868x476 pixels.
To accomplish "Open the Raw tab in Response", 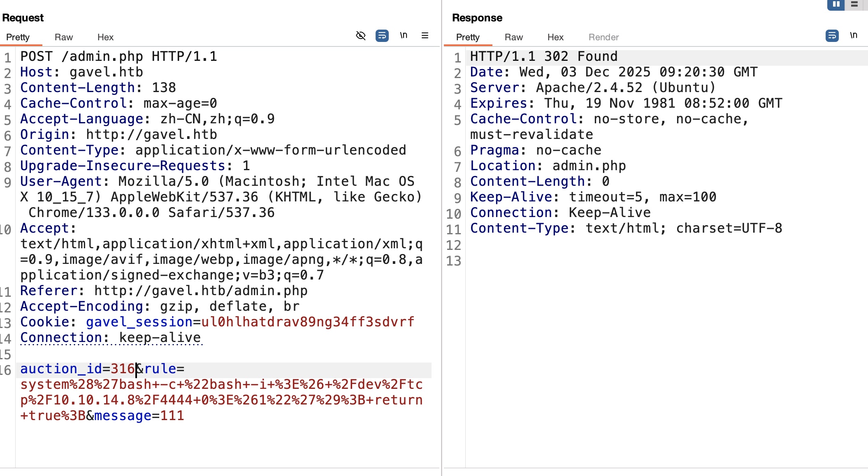I will click(513, 37).
